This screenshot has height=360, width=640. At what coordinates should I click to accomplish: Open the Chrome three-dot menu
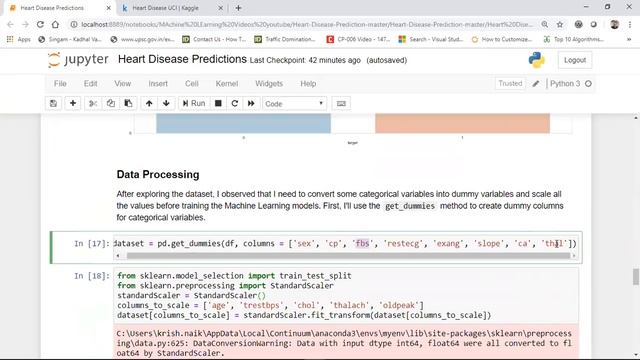point(631,24)
